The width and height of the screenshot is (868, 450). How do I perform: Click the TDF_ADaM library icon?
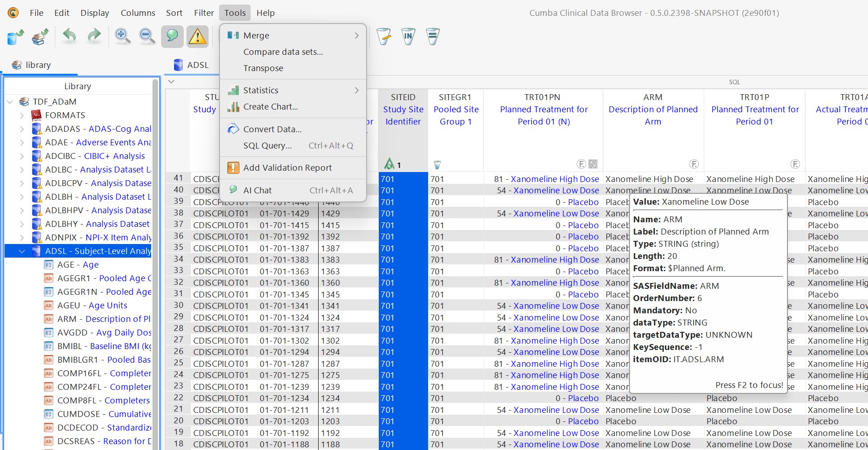point(24,101)
